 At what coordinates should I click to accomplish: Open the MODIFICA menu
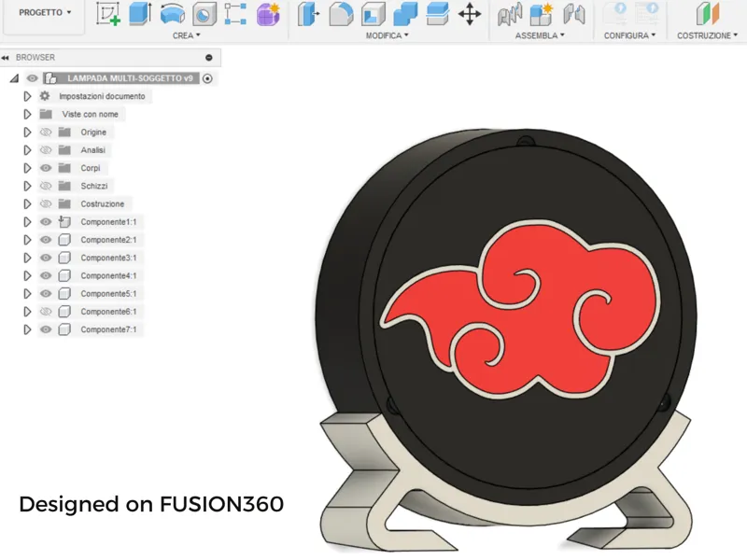tap(387, 35)
